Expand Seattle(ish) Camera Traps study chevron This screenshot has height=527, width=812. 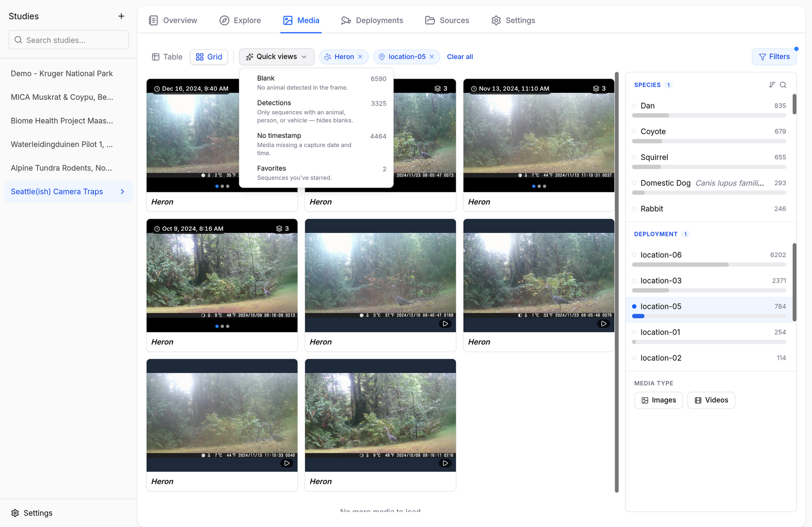[122, 192]
